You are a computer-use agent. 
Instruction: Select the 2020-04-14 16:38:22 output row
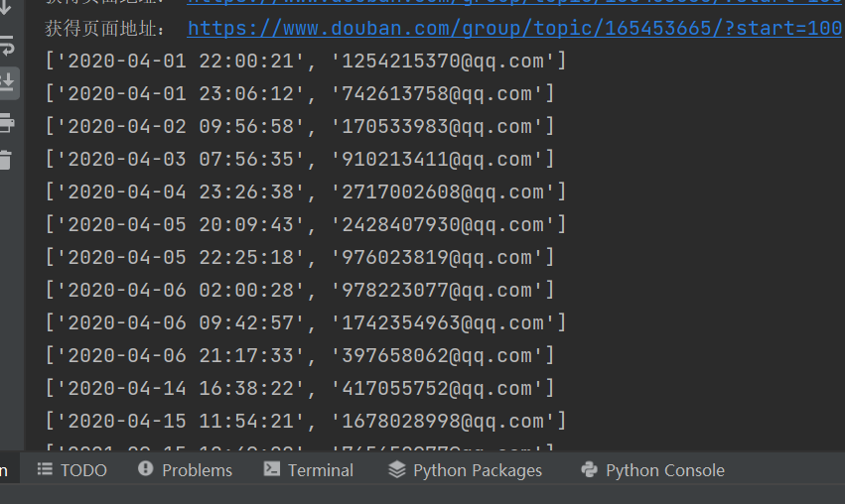[300, 389]
